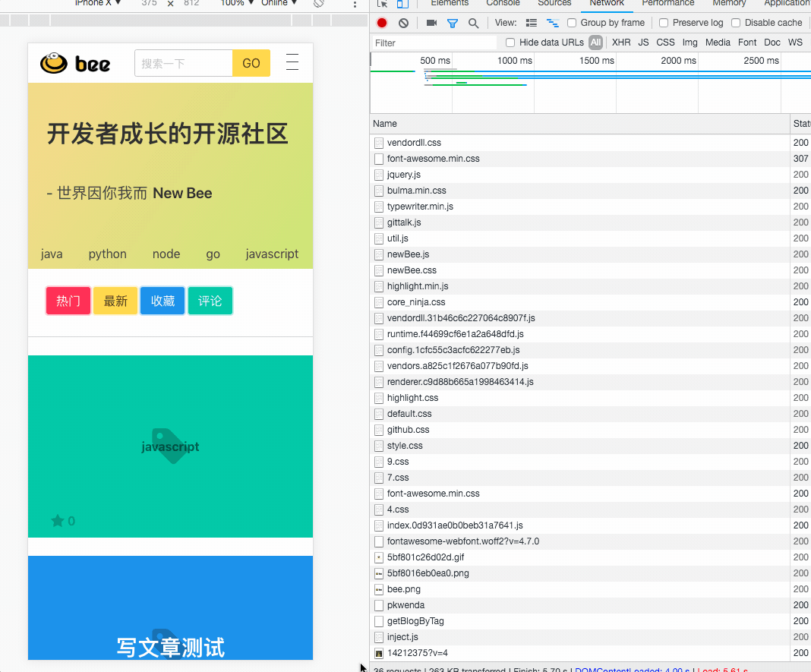Open the go tag link

point(213,254)
